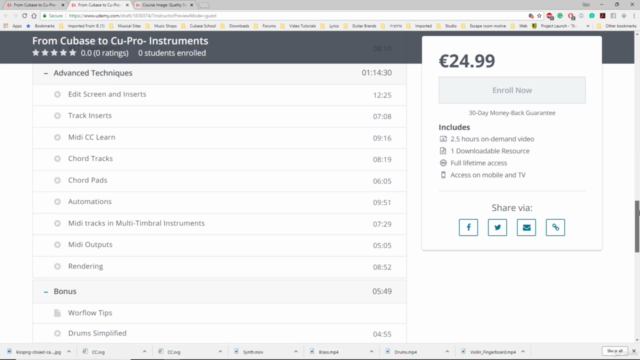Open the Other bookmarks folder
The width and height of the screenshot is (640, 360).
point(616,26)
